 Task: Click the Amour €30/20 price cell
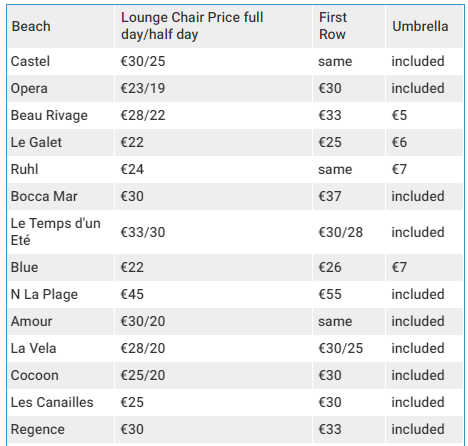214,321
